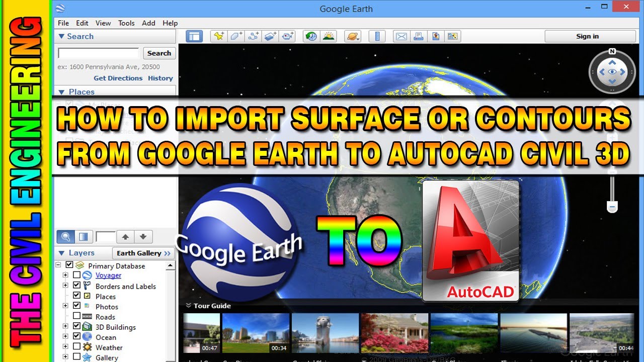
Task: Click the Search panel magnifier icon button
Action: 66,236
